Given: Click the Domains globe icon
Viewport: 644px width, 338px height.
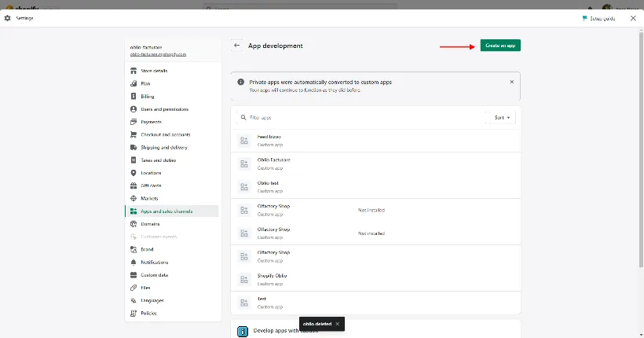Looking at the screenshot, I should coord(134,224).
